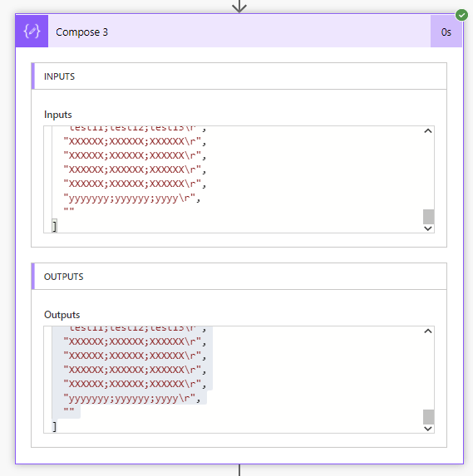The width and height of the screenshot is (473, 476).
Task: Click the Outputs box scrollbar thumb
Action: point(428,417)
